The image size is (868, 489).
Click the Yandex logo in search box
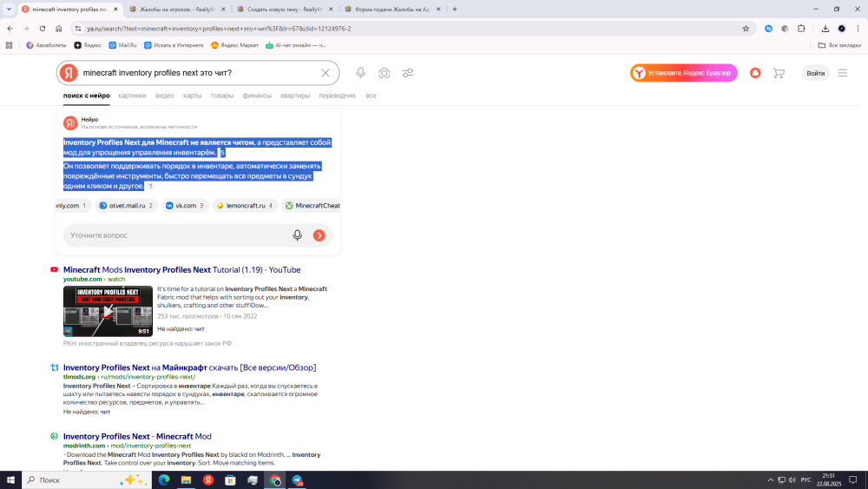coord(69,73)
